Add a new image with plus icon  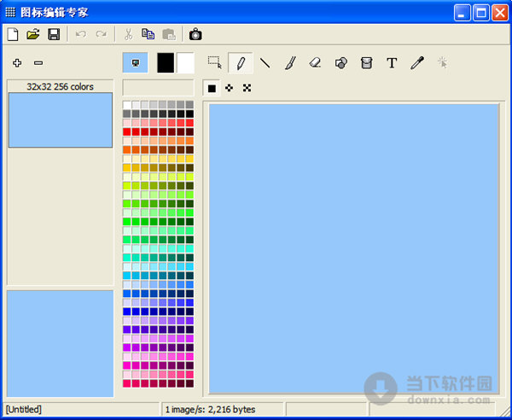click(17, 62)
